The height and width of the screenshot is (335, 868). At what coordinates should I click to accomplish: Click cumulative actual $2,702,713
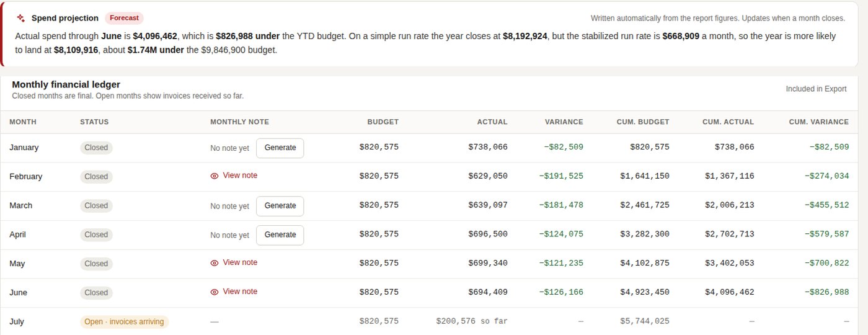(x=730, y=234)
